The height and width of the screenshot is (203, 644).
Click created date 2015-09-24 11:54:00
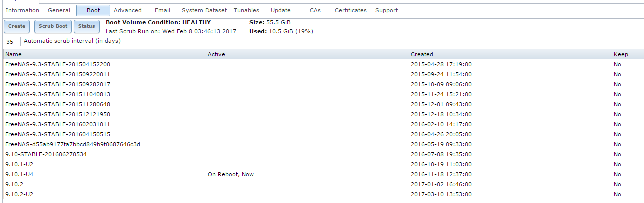click(441, 74)
